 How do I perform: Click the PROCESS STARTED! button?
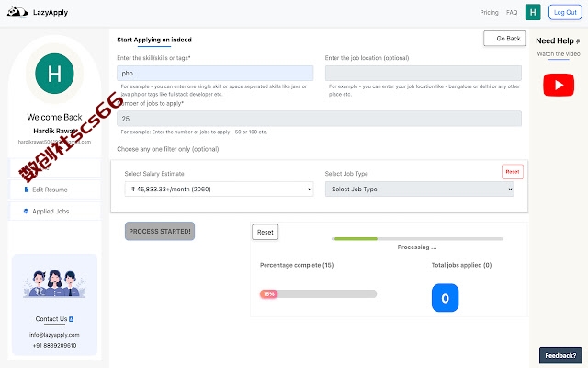[160, 231]
